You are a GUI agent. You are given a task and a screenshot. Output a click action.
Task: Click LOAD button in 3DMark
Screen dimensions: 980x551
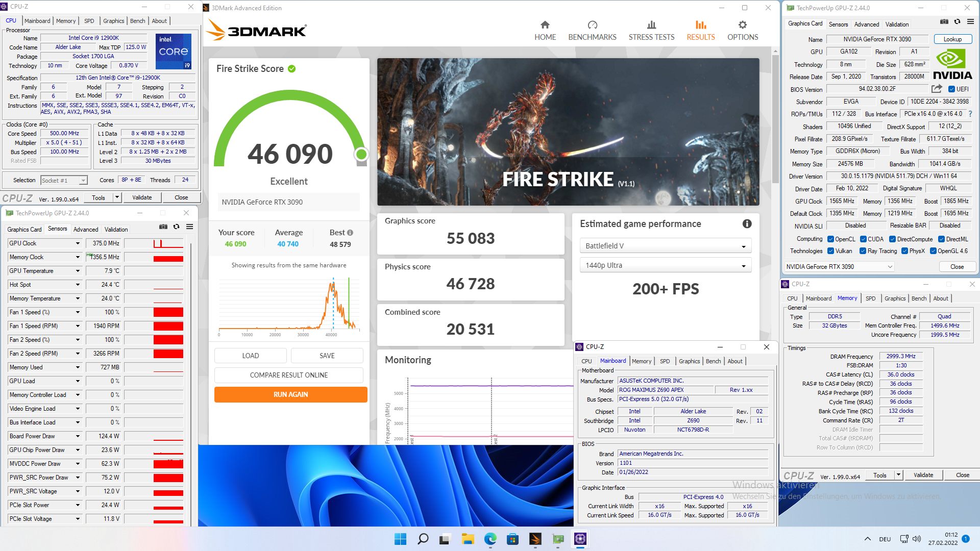point(250,356)
